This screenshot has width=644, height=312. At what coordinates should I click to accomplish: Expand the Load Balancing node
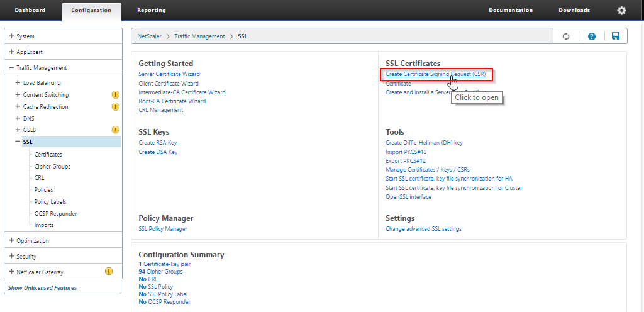(x=18, y=83)
